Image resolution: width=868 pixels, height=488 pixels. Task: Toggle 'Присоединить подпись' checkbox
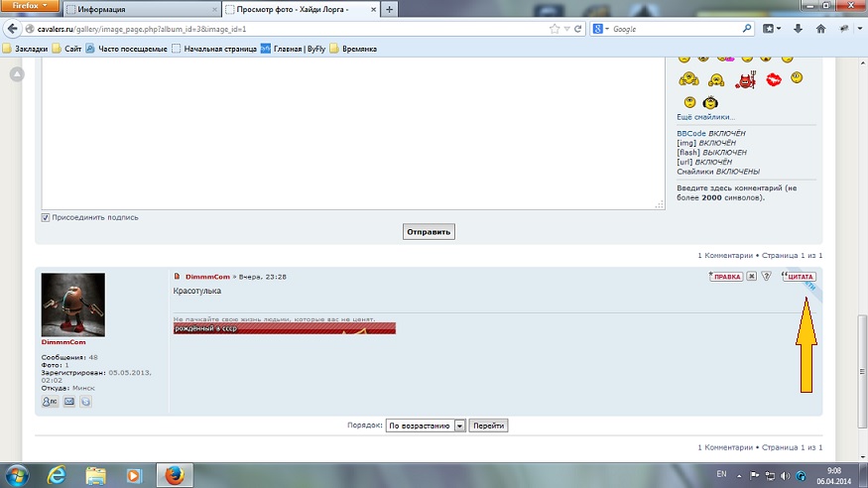[x=46, y=217]
